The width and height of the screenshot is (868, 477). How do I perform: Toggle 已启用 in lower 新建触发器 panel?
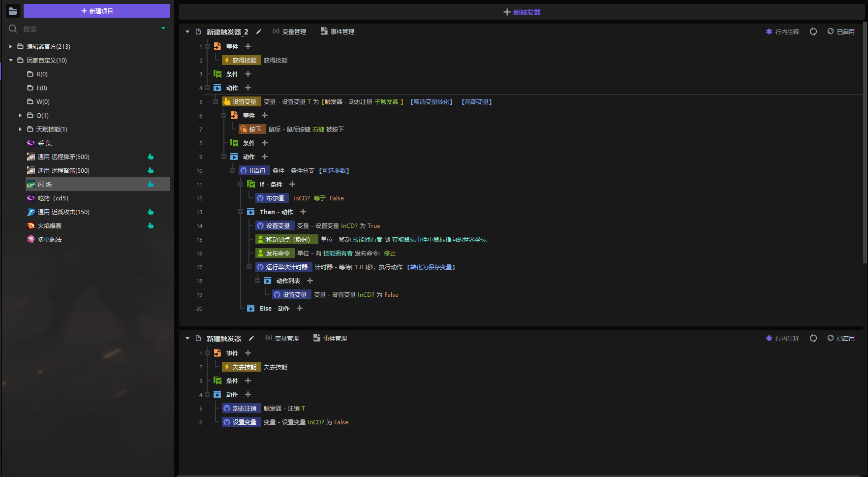[x=841, y=339]
